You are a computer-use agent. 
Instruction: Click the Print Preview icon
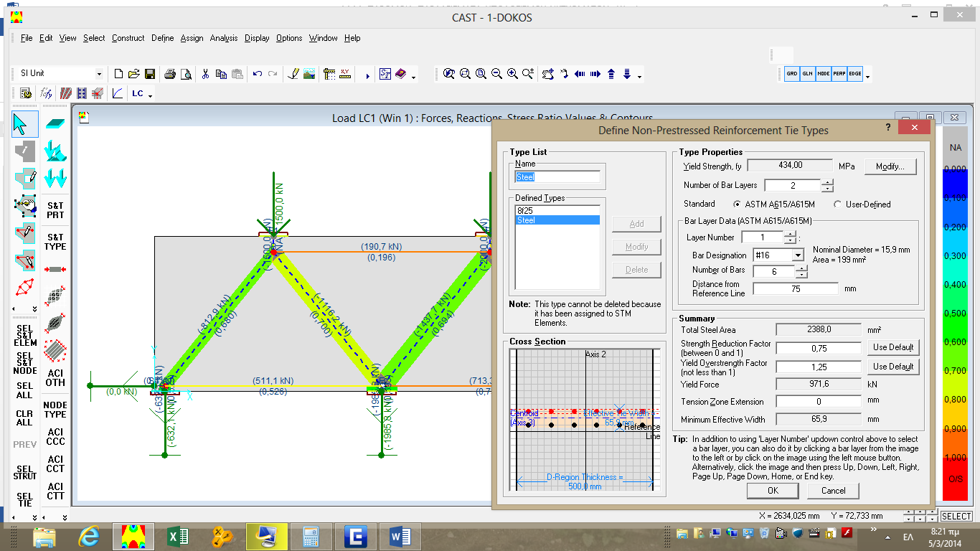(186, 74)
